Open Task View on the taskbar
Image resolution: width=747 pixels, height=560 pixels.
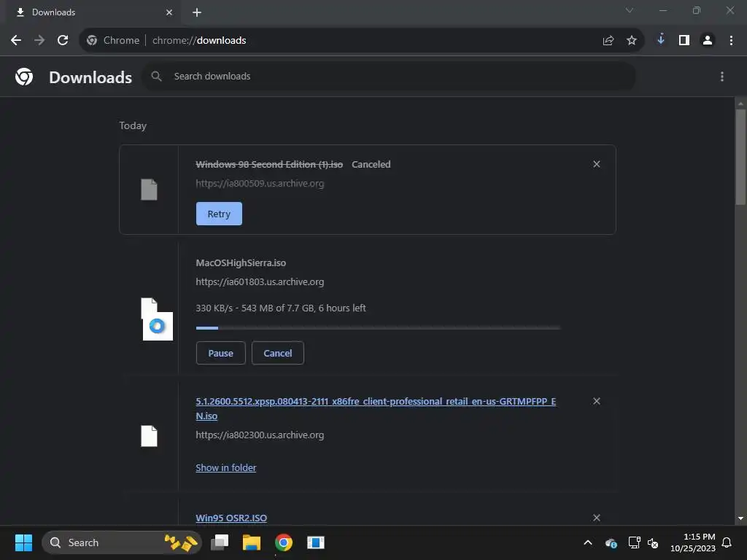[x=220, y=542]
